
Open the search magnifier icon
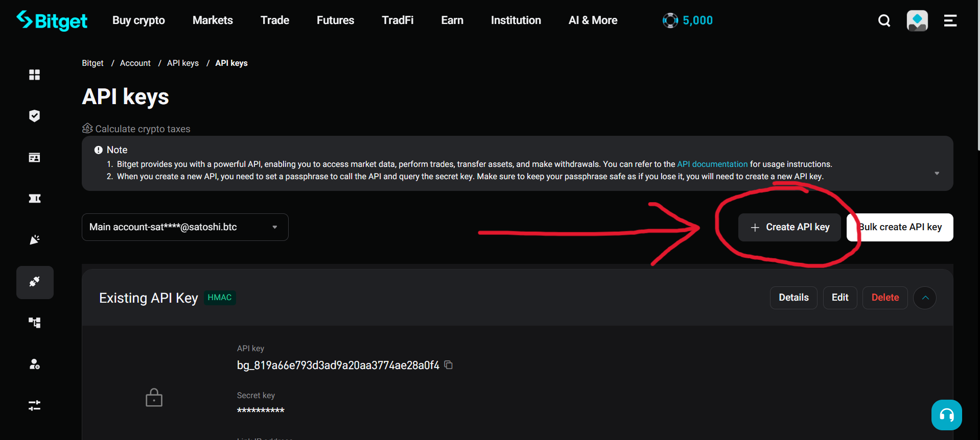tap(884, 20)
